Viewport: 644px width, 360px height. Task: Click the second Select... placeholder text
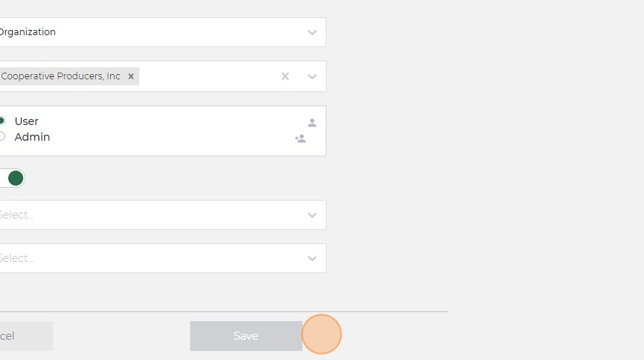click(16, 258)
